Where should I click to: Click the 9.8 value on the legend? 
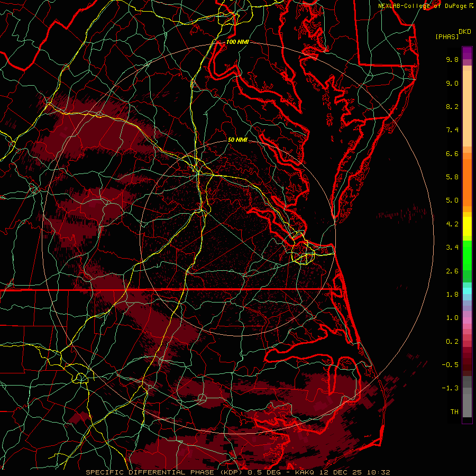452,59
